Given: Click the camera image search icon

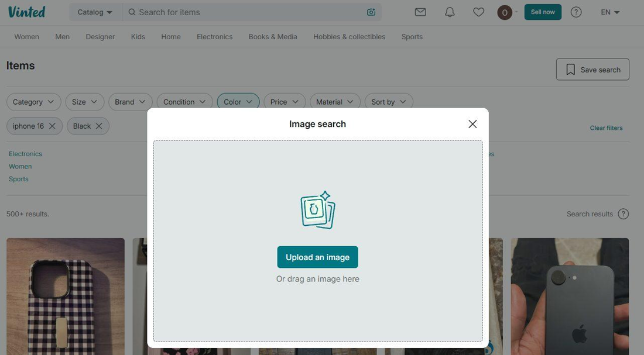Looking at the screenshot, I should click(x=371, y=12).
